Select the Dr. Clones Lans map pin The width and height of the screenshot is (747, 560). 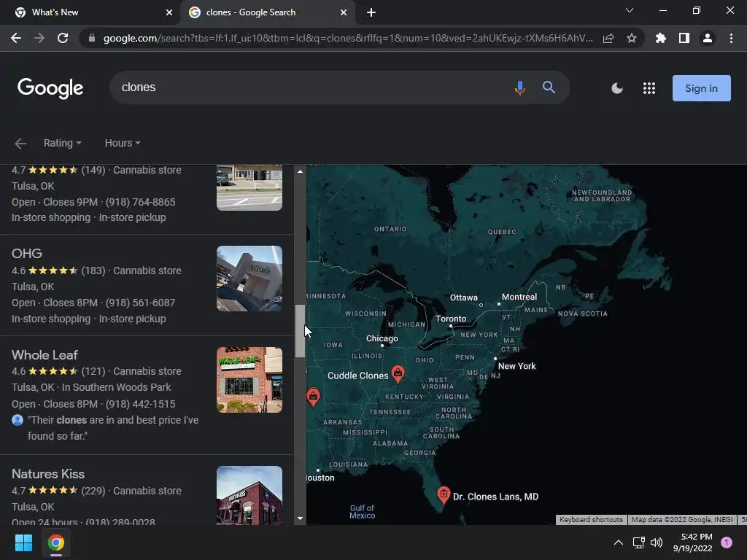(x=444, y=495)
